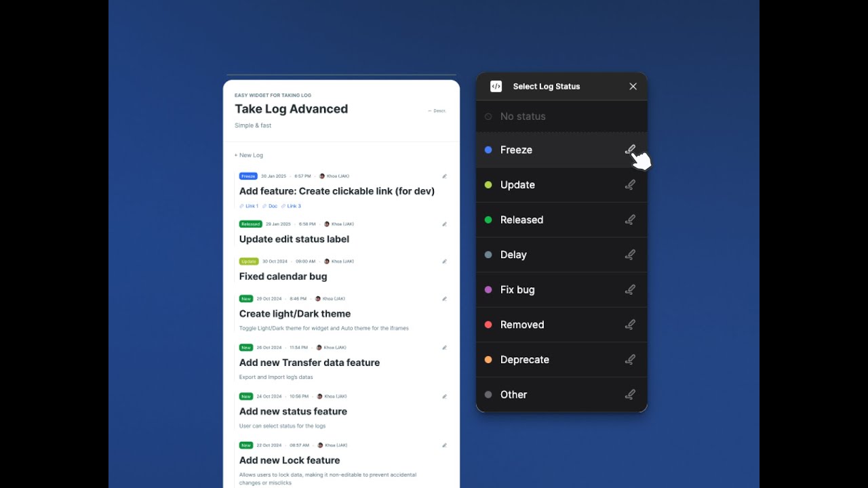Viewport: 868px width, 488px height.
Task: Choose the Update status option
Action: click(x=561, y=184)
